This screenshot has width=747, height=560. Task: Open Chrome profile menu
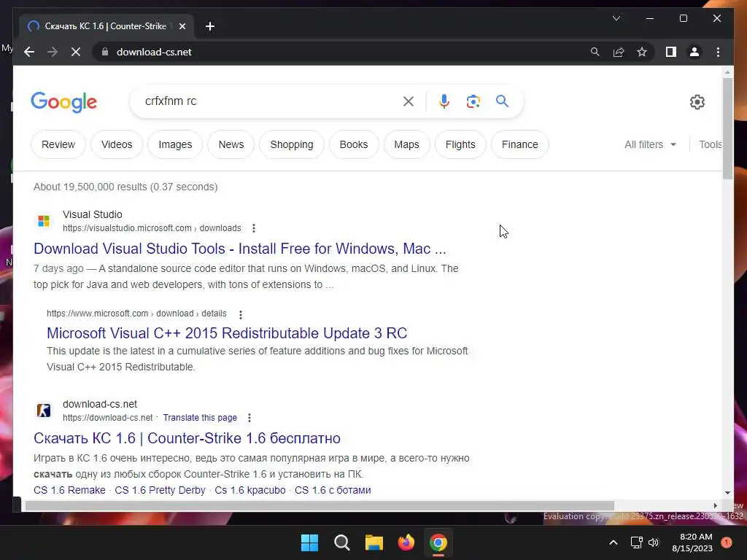694,52
